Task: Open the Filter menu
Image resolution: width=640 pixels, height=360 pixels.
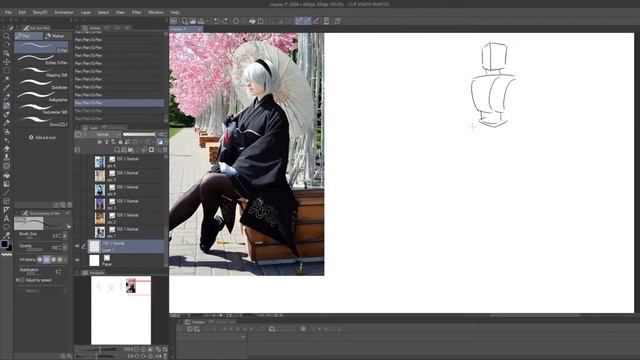Action: click(136, 12)
